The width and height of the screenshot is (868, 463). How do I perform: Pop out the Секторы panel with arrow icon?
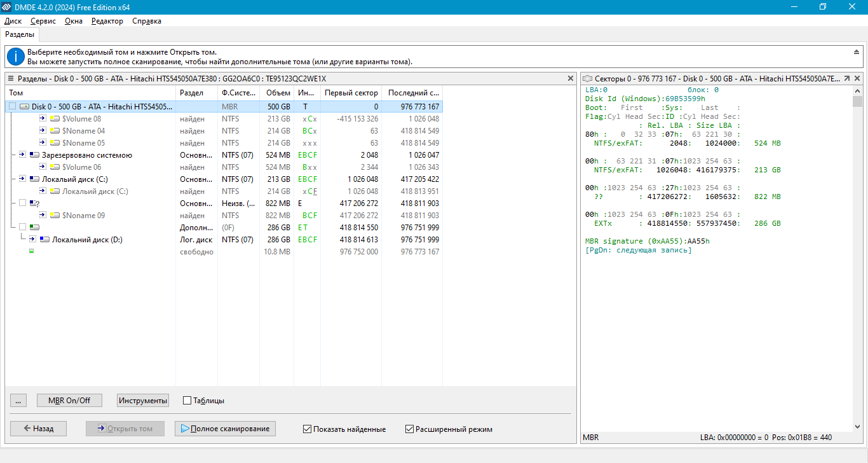click(846, 78)
